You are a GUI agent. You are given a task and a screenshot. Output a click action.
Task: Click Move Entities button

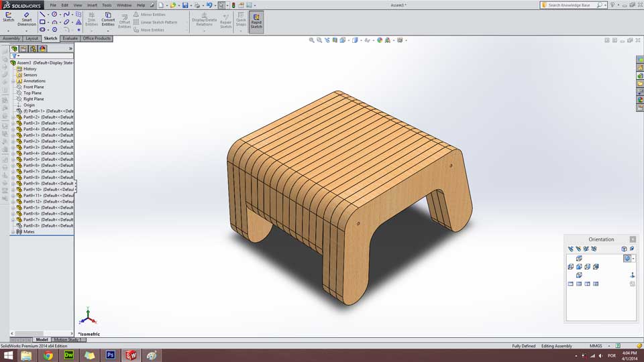point(149,30)
